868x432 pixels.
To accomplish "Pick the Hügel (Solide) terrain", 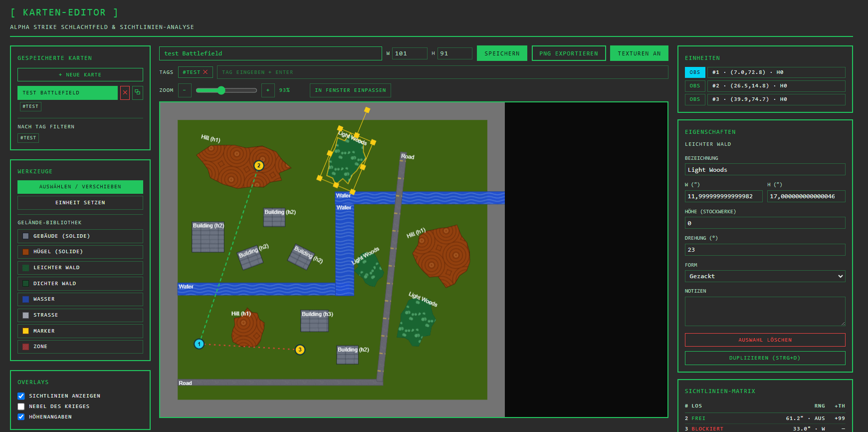I will click(80, 252).
